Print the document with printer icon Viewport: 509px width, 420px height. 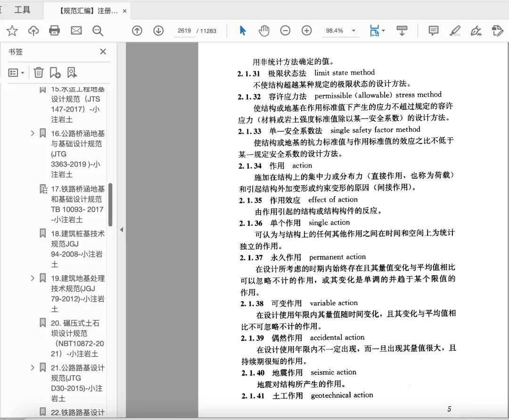pyautogui.click(x=55, y=31)
